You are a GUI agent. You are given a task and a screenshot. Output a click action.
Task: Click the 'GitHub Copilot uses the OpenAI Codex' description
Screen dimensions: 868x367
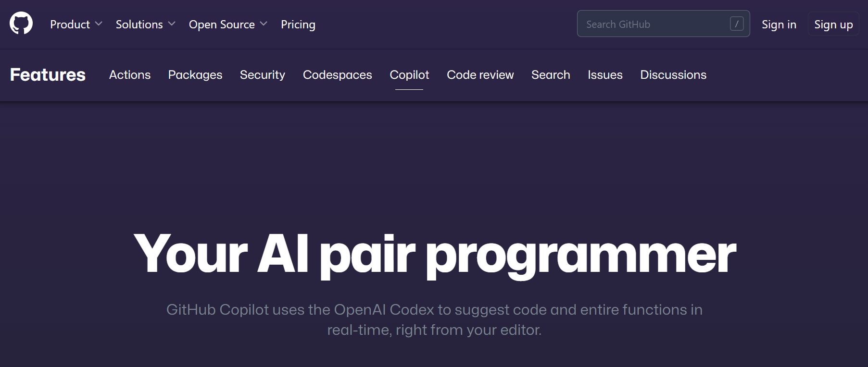(434, 319)
